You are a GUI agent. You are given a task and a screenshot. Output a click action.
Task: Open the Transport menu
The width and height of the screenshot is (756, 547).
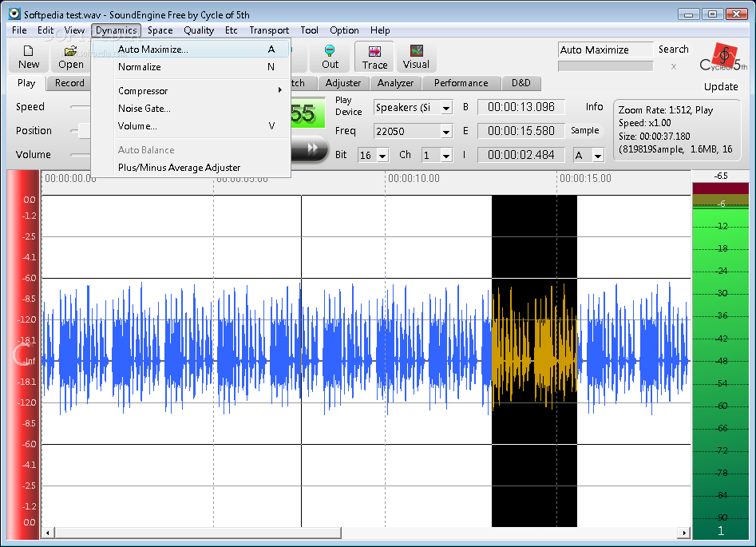point(269,30)
